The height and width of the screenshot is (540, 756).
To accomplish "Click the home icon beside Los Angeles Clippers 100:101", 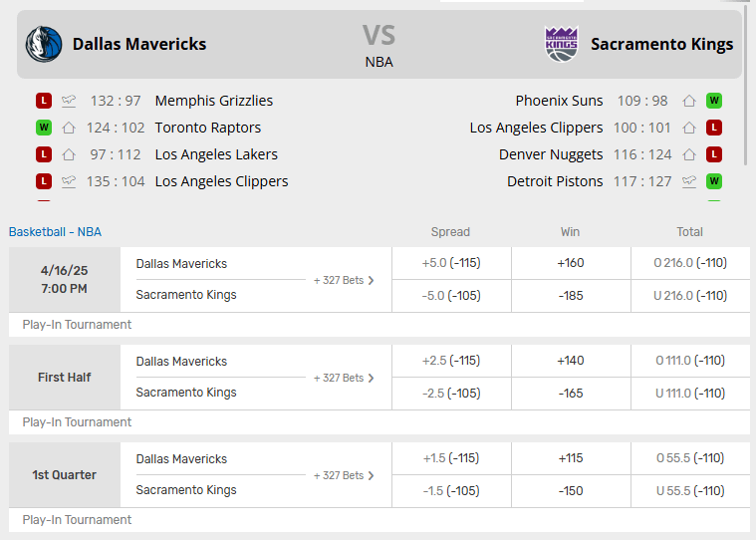I will coord(689,128).
